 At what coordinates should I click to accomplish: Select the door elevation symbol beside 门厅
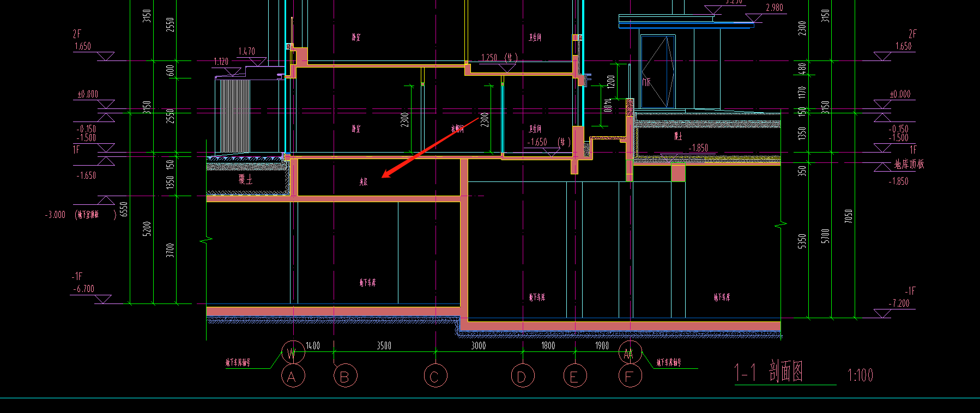[658, 72]
